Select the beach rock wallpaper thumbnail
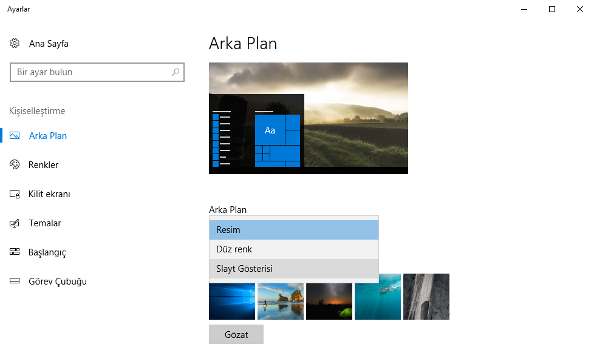This screenshot has width=594, height=364. (281, 300)
